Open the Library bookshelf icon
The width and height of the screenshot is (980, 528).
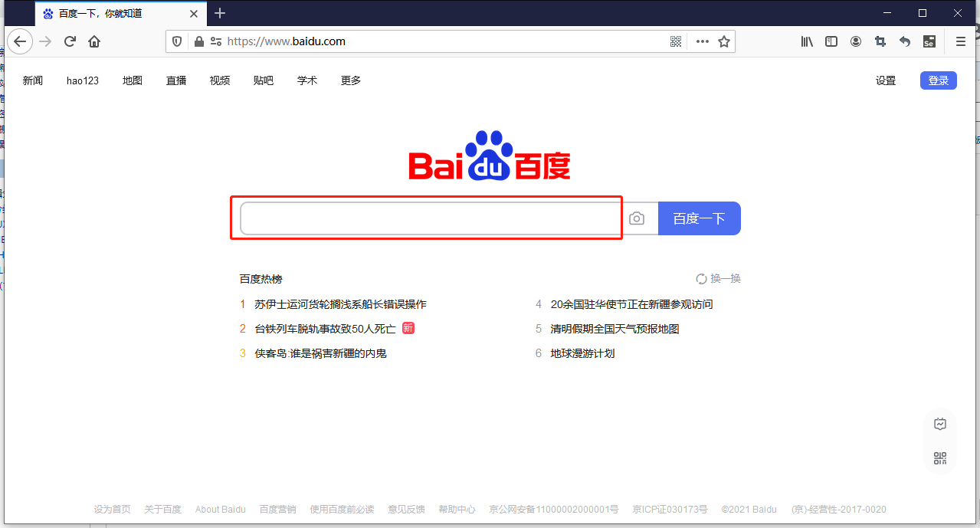[x=807, y=41]
